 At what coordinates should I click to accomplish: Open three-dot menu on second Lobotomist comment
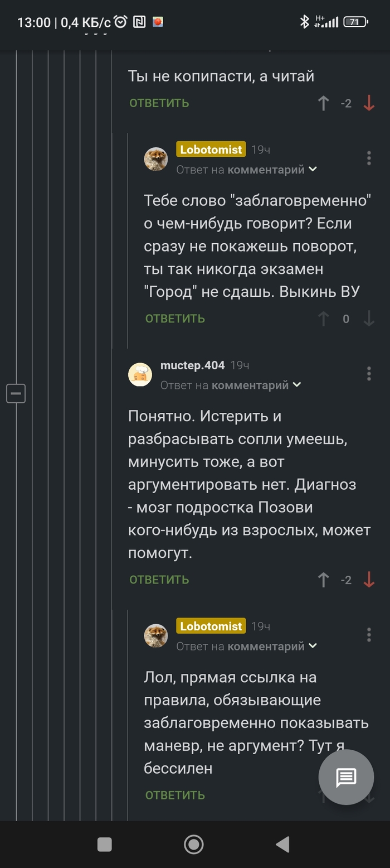(x=369, y=634)
